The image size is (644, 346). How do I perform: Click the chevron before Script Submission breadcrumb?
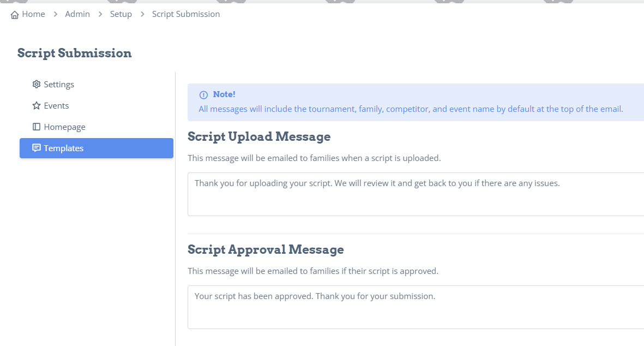click(142, 14)
